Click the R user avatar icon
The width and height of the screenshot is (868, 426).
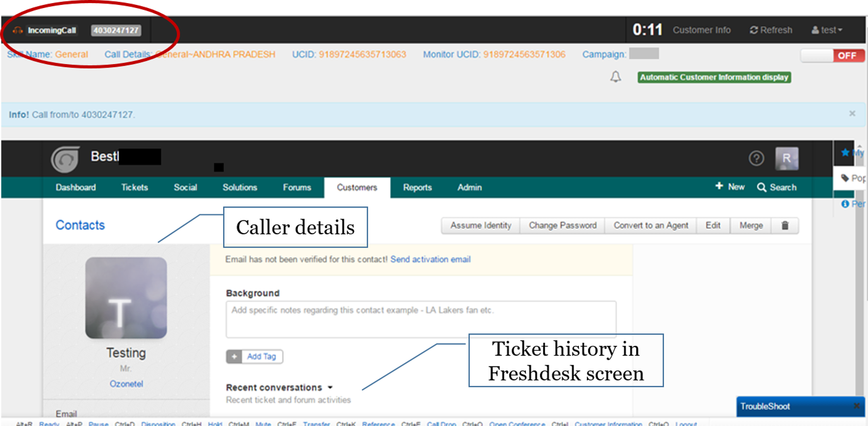click(x=787, y=158)
